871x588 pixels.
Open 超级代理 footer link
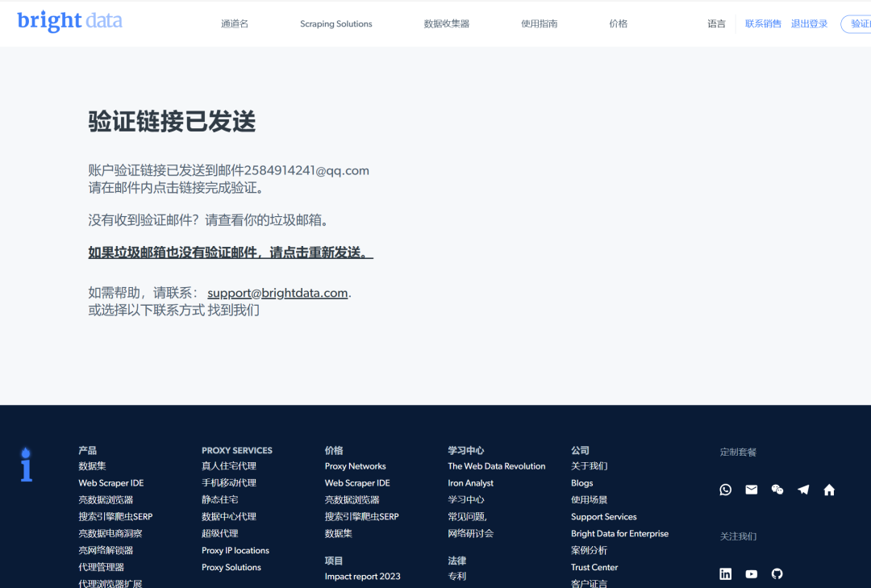click(220, 533)
